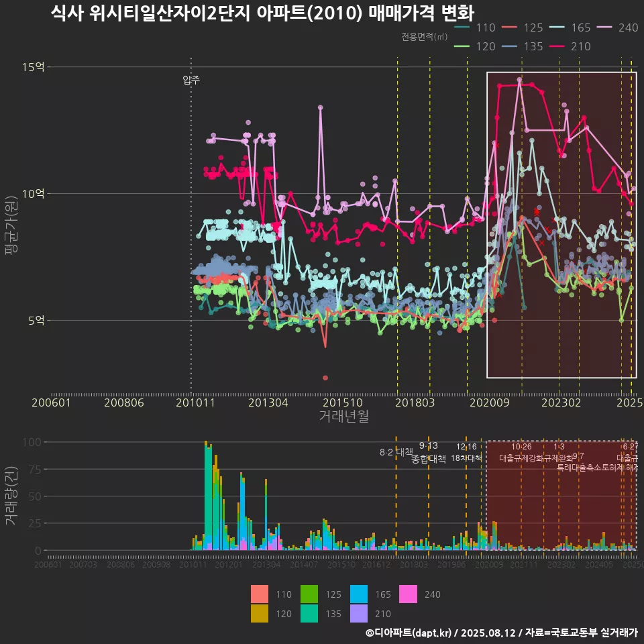This screenshot has width=644, height=644.
Task: Click the 1·3 policy date label
Action: pyautogui.click(x=559, y=447)
